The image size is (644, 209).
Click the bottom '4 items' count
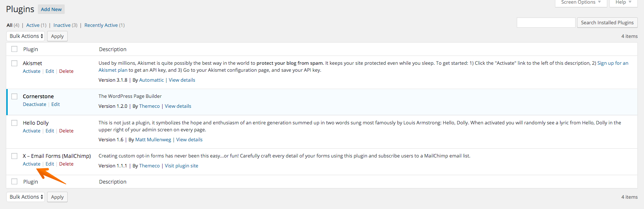(629, 197)
